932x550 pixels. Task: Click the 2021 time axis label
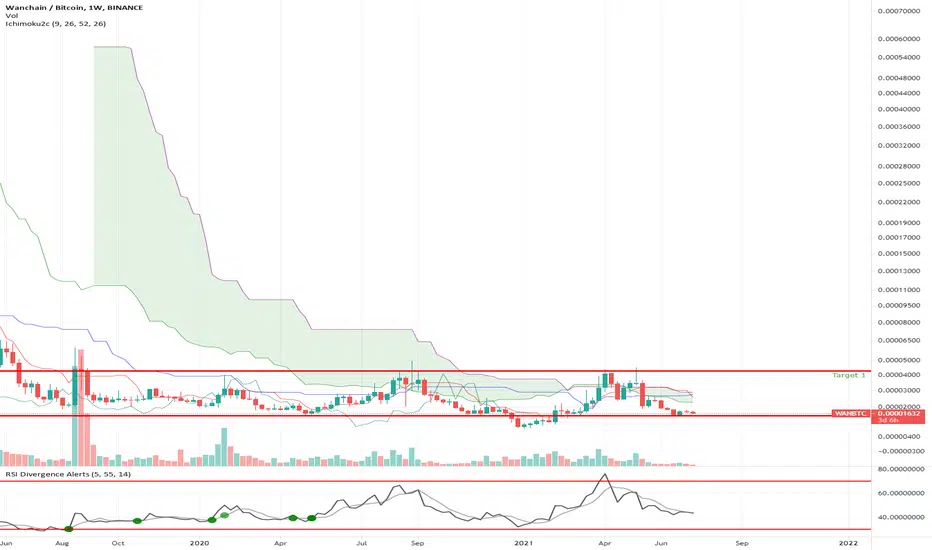click(524, 543)
